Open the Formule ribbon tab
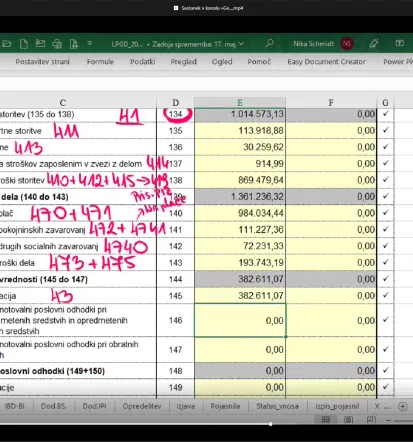Viewport: 413px width, 442px height. (x=100, y=62)
